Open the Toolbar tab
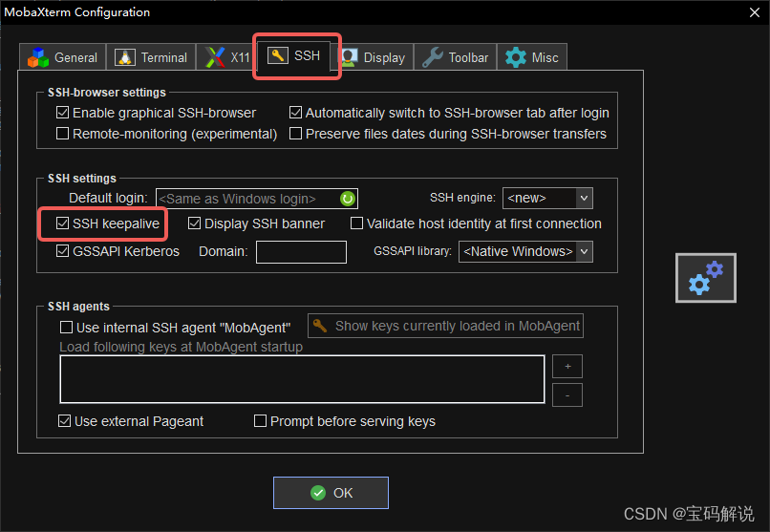Viewport: 770px width, 532px height. point(456,57)
